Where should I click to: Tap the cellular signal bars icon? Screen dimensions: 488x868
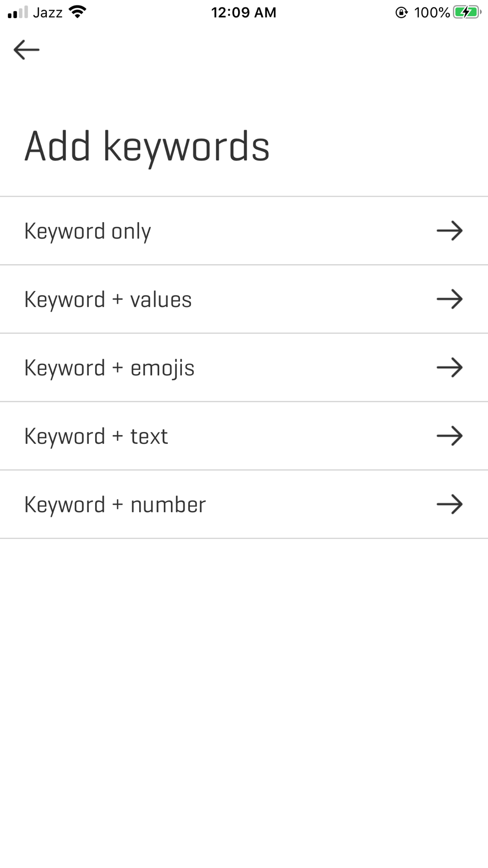point(18,12)
